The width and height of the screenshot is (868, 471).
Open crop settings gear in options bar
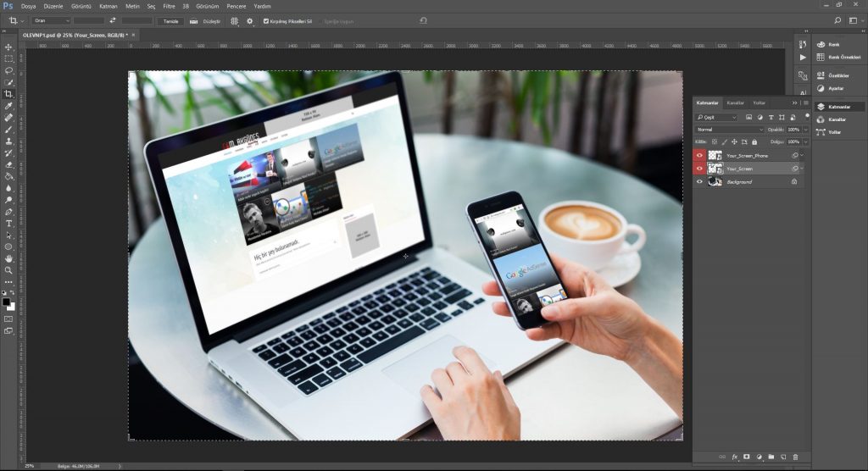(249, 20)
